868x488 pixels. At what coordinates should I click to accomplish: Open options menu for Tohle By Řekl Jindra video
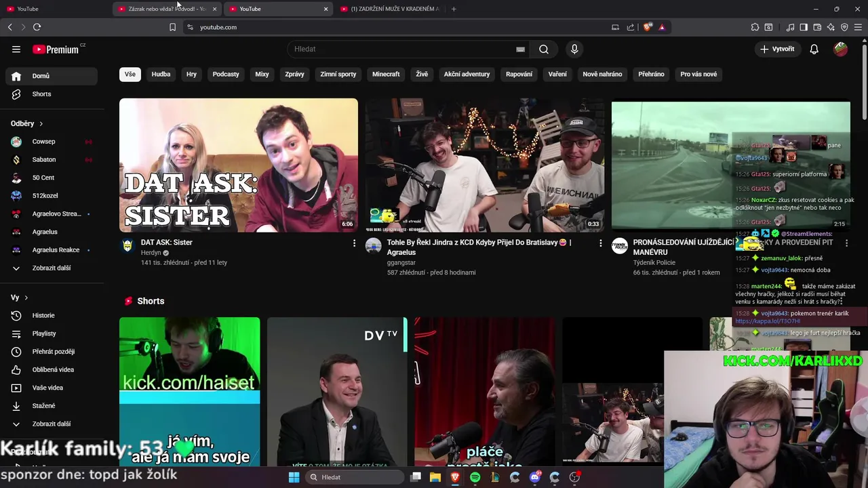coord(600,243)
